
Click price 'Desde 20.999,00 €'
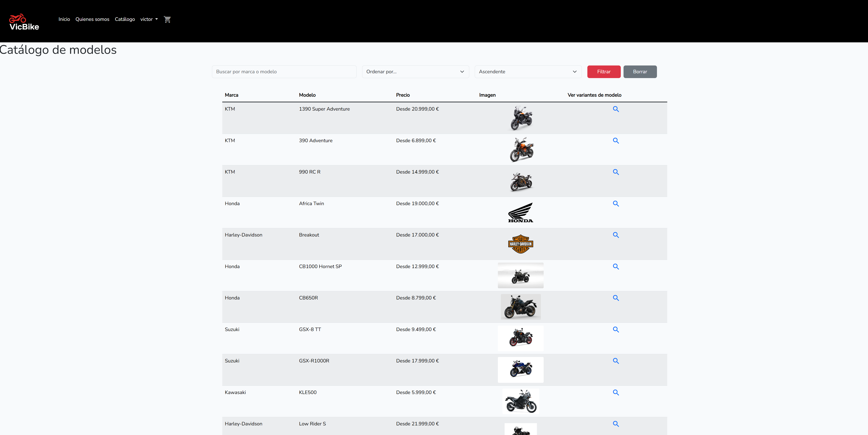(x=418, y=109)
